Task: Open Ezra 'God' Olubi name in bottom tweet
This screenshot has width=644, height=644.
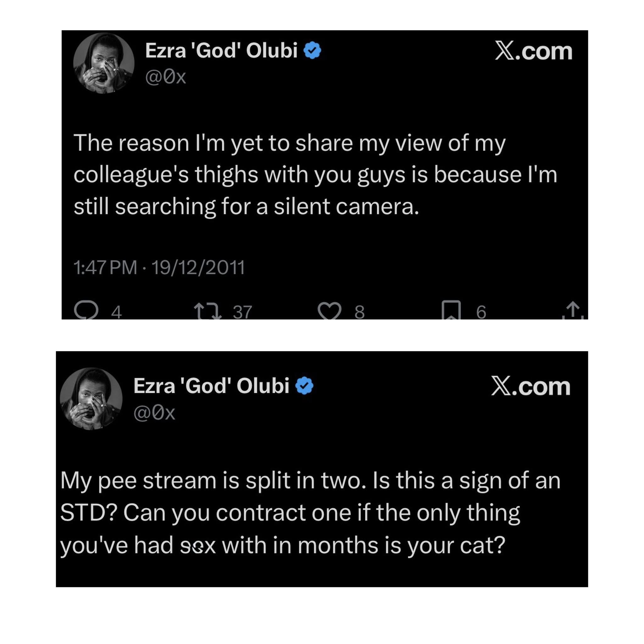Action: coord(211,386)
